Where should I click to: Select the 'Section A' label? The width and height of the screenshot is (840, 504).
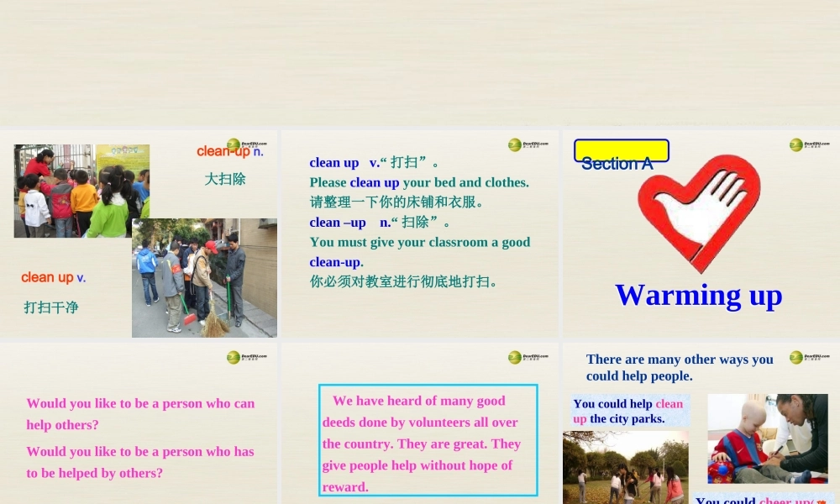[x=618, y=164]
